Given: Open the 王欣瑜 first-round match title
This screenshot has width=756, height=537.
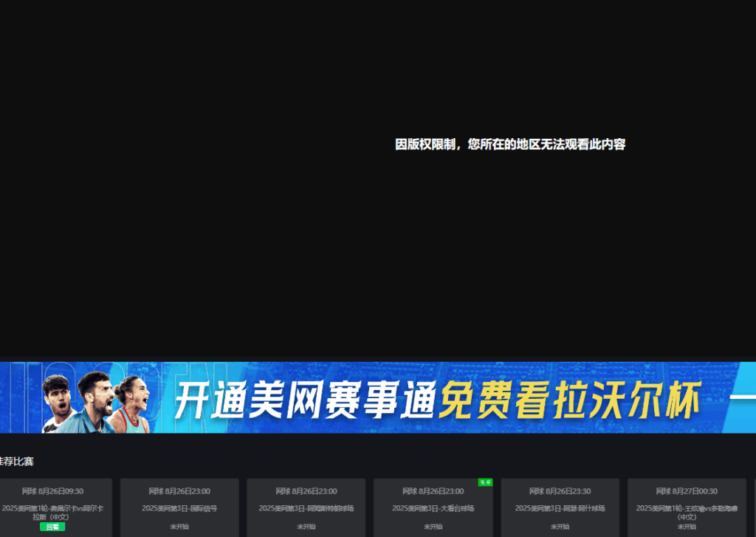Looking at the screenshot, I should (687, 513).
